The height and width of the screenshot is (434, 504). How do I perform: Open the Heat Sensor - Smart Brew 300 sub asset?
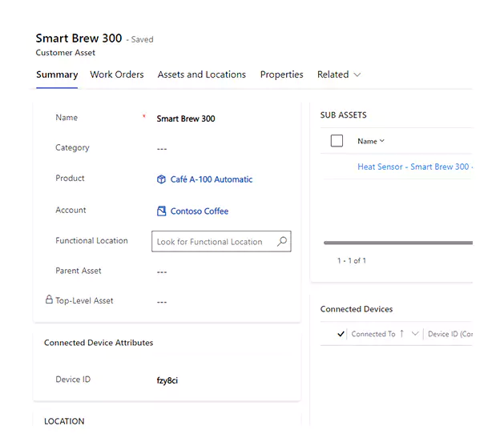pos(415,167)
